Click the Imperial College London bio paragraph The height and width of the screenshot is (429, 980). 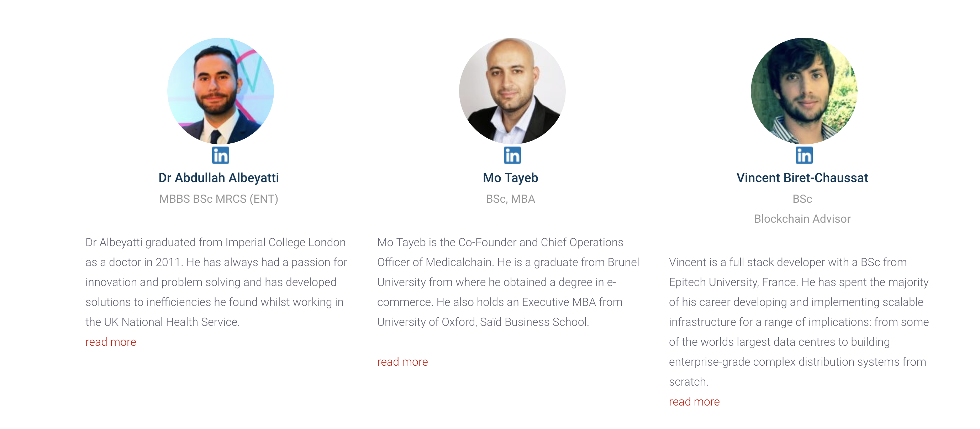(x=216, y=282)
